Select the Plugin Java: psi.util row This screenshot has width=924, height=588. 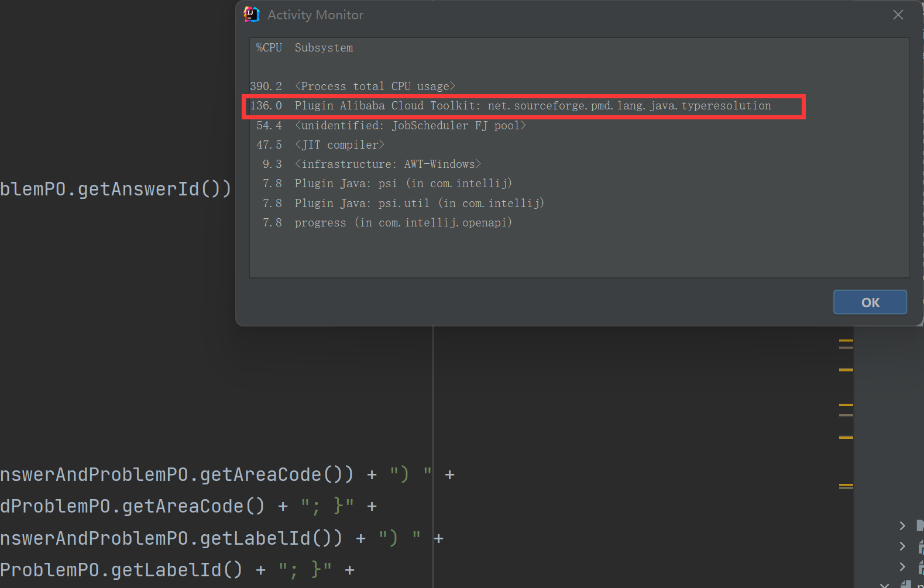tap(579, 203)
